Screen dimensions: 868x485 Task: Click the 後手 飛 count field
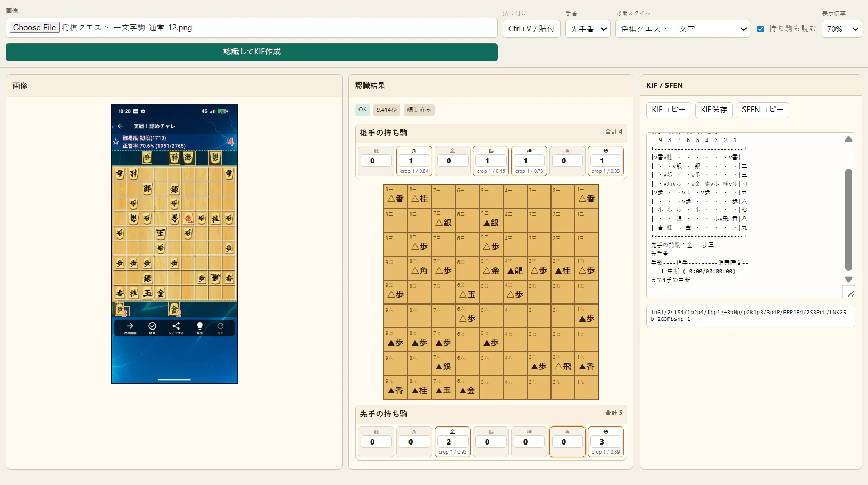click(376, 161)
